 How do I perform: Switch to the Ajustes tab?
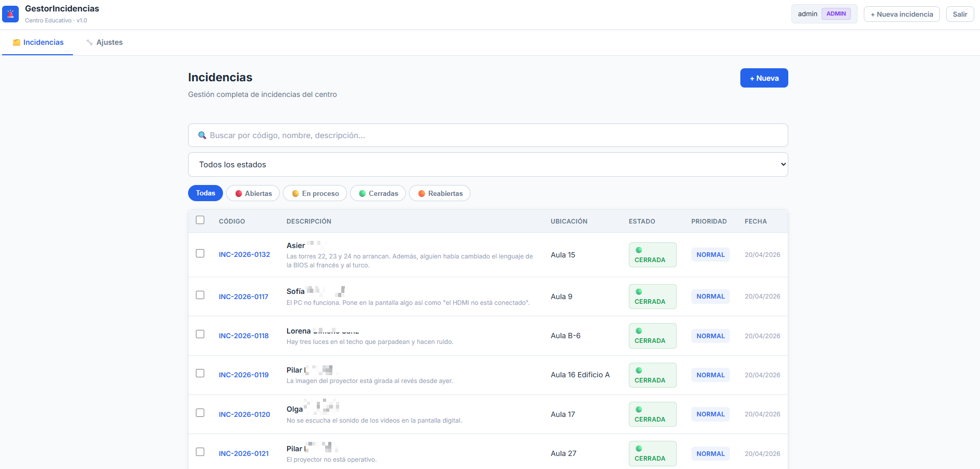click(x=105, y=42)
